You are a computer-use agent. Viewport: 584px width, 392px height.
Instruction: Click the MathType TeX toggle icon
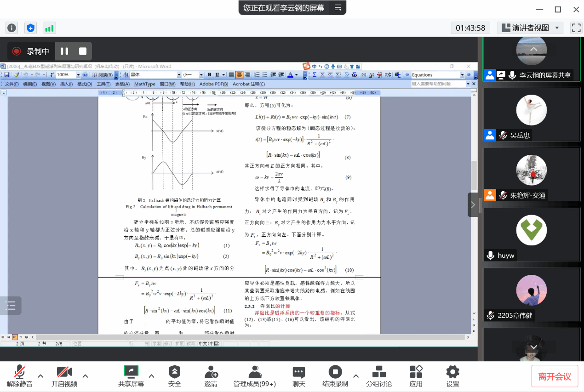coord(355,74)
